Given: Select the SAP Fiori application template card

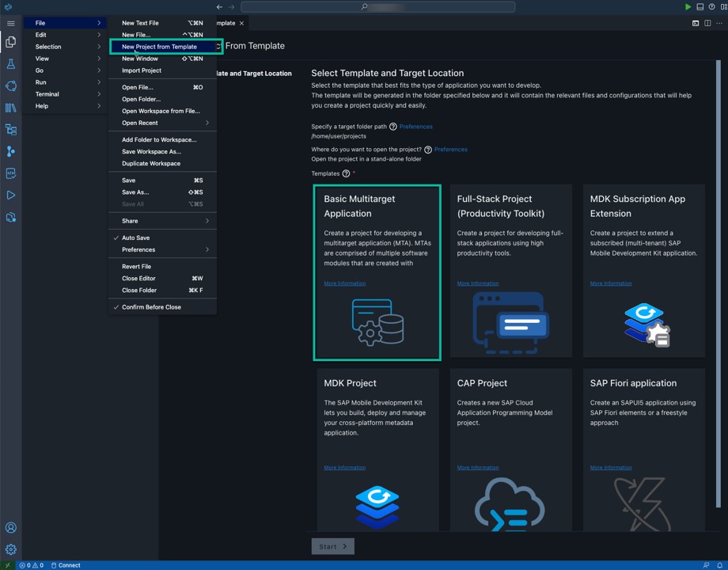Looking at the screenshot, I should pyautogui.click(x=643, y=420).
